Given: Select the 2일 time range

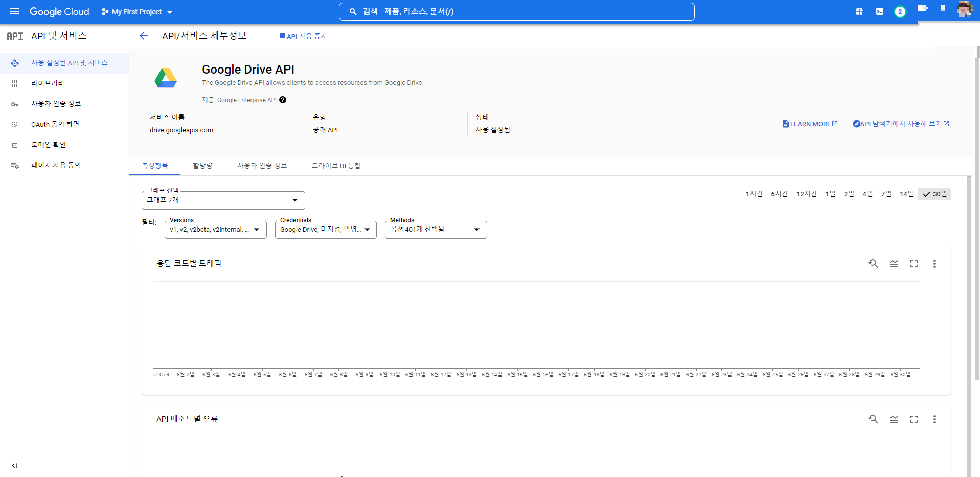Looking at the screenshot, I should (x=849, y=194).
